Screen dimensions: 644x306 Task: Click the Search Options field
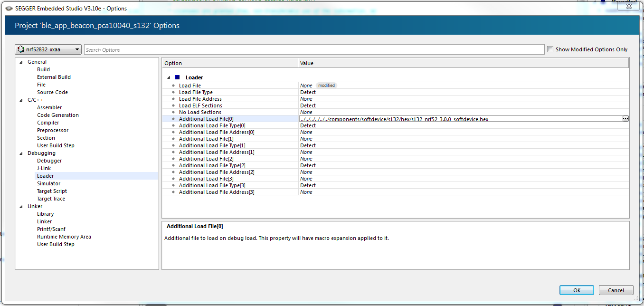(314, 49)
